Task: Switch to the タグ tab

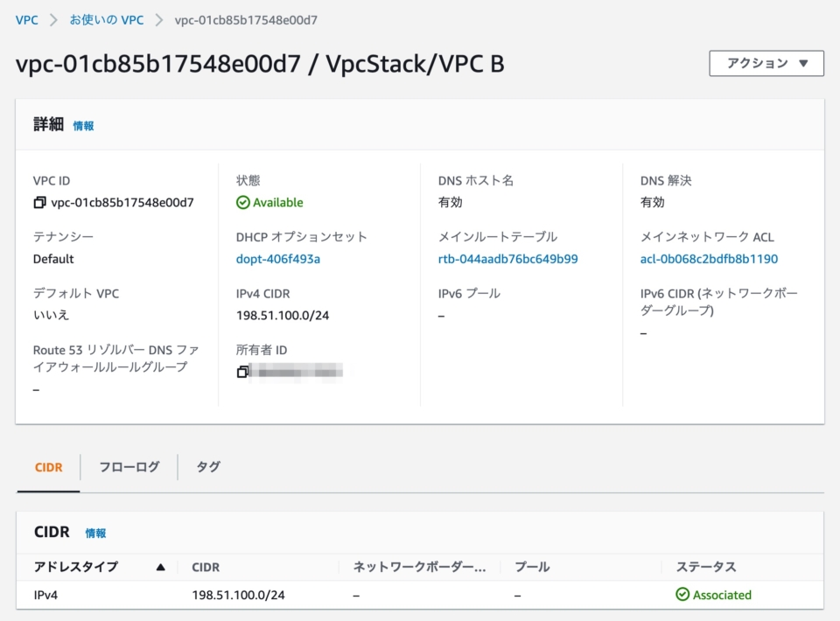Action: [206, 467]
